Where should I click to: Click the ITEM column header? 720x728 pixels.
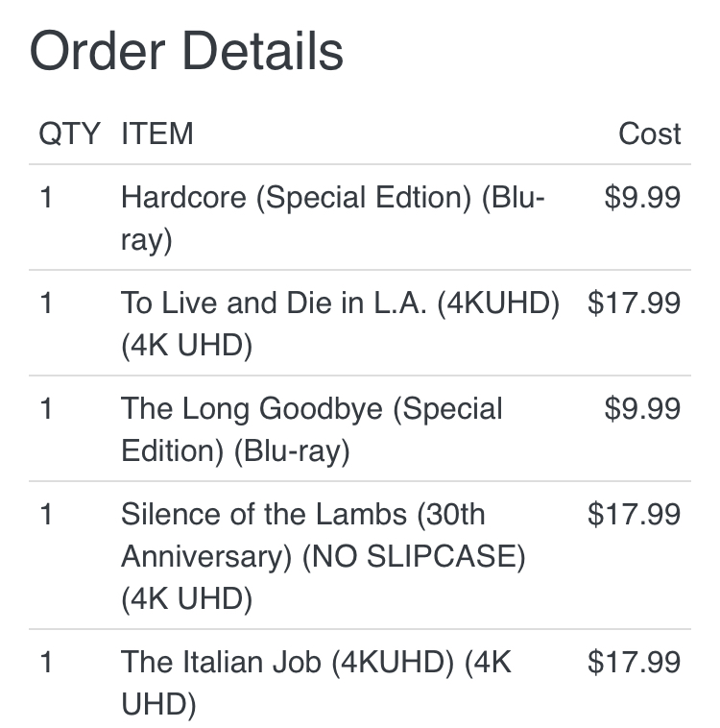point(156,133)
